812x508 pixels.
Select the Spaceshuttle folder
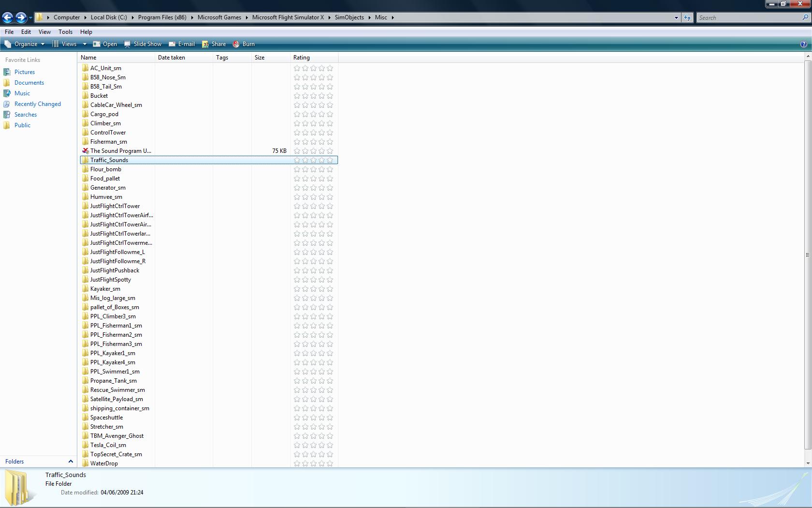coord(106,418)
